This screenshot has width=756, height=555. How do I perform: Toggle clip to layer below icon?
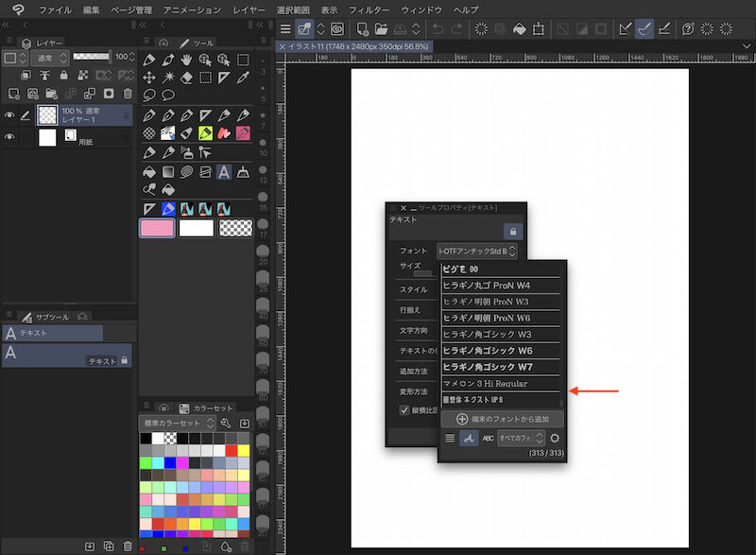tap(26, 76)
